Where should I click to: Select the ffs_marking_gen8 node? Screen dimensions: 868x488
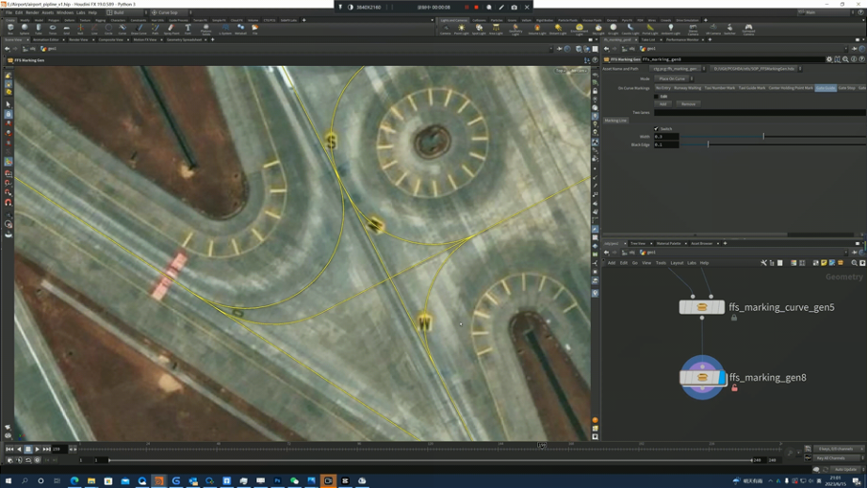pyautogui.click(x=703, y=377)
